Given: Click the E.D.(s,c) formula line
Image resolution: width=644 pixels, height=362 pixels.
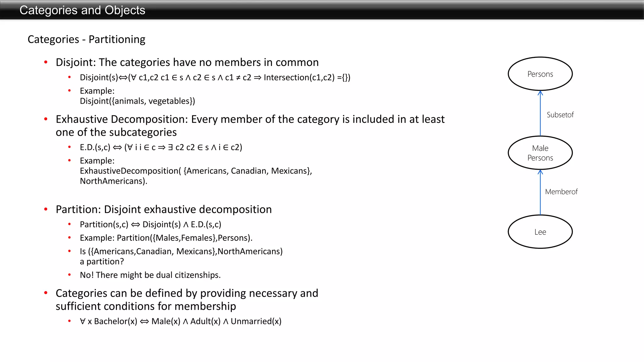Looking at the screenshot, I should coord(161,147).
